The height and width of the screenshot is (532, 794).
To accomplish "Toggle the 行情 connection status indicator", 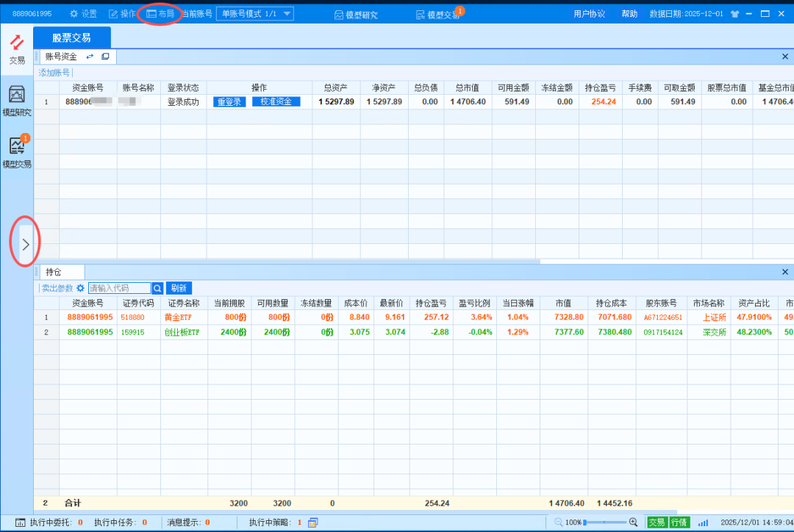I will tap(679, 522).
